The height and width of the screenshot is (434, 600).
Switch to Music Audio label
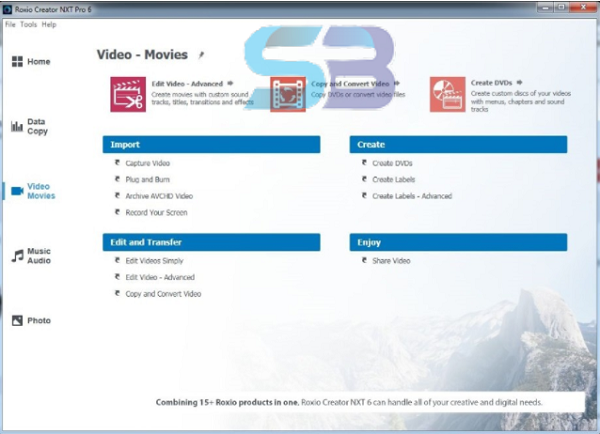tap(39, 256)
